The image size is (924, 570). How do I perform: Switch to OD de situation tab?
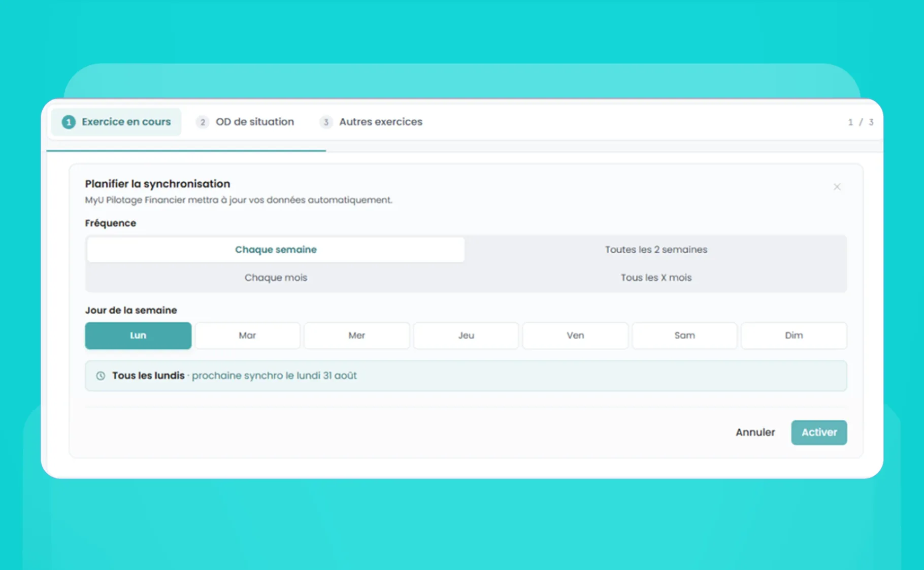click(x=245, y=122)
